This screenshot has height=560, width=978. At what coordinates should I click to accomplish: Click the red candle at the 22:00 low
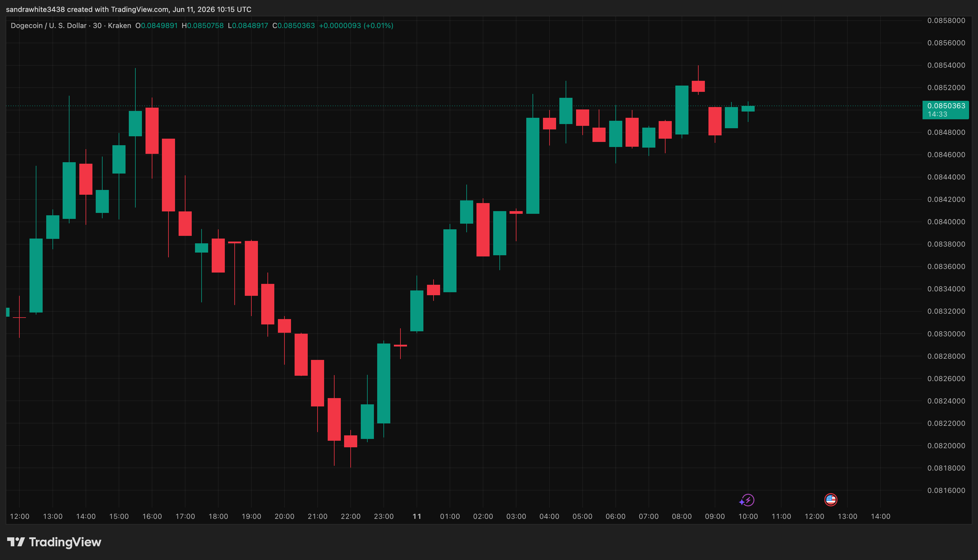coord(350,441)
